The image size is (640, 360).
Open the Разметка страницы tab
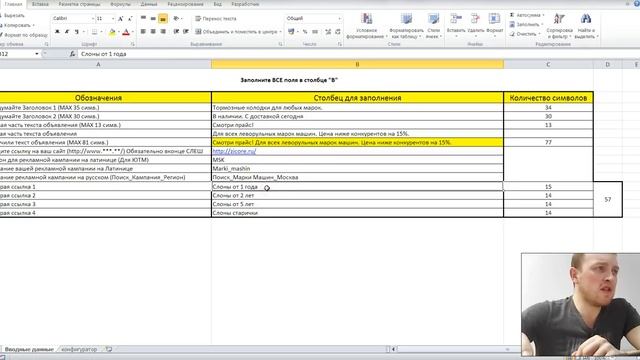(x=79, y=4)
